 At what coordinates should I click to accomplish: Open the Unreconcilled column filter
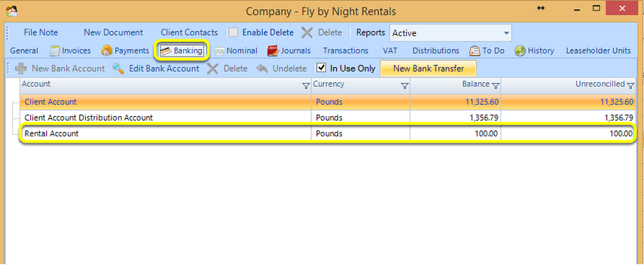(631, 85)
